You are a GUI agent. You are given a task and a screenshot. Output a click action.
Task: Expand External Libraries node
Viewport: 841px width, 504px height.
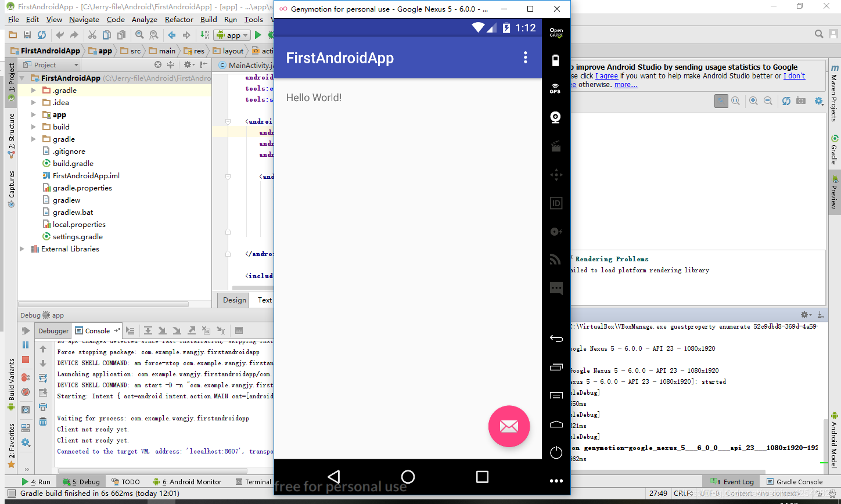(x=22, y=249)
